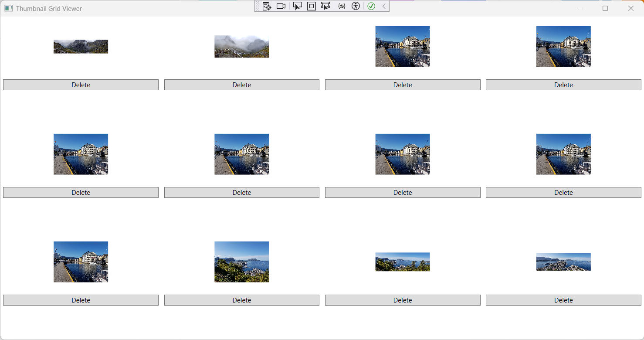Collapse the toolbar with the chevron
This screenshot has height=340, width=644.
coord(383,6)
